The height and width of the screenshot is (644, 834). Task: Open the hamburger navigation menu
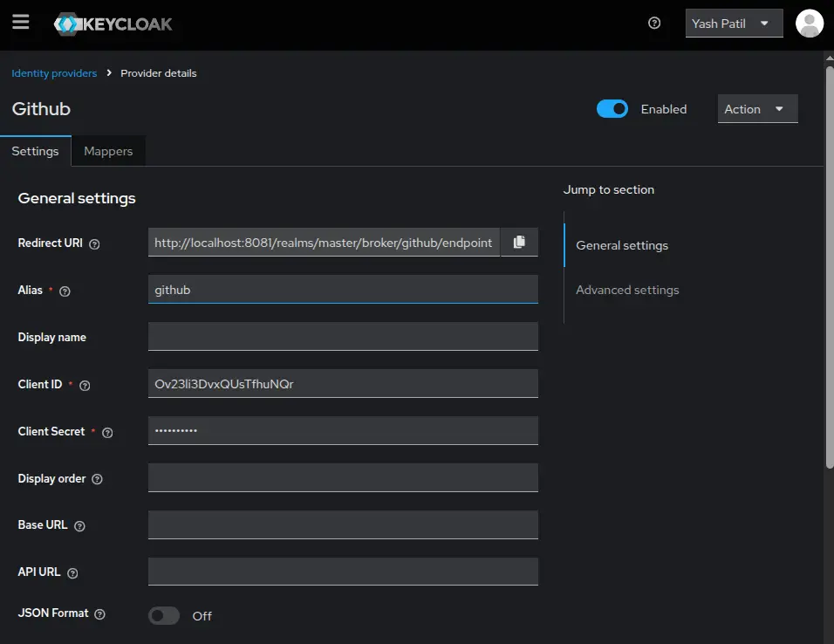[x=21, y=23]
